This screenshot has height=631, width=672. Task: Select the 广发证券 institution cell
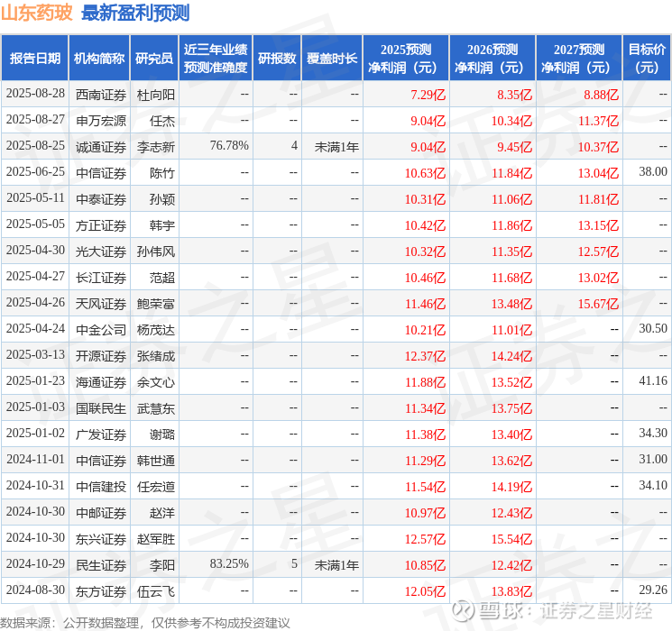[x=101, y=434]
